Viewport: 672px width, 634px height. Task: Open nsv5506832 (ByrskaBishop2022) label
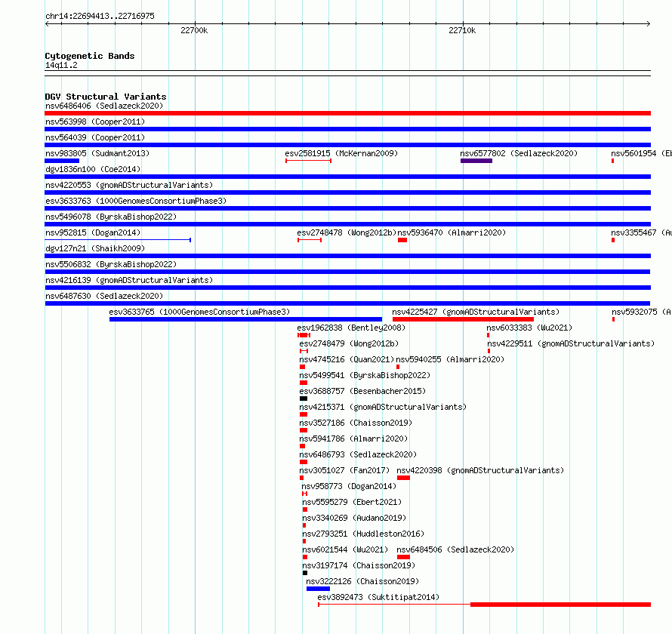(x=111, y=264)
